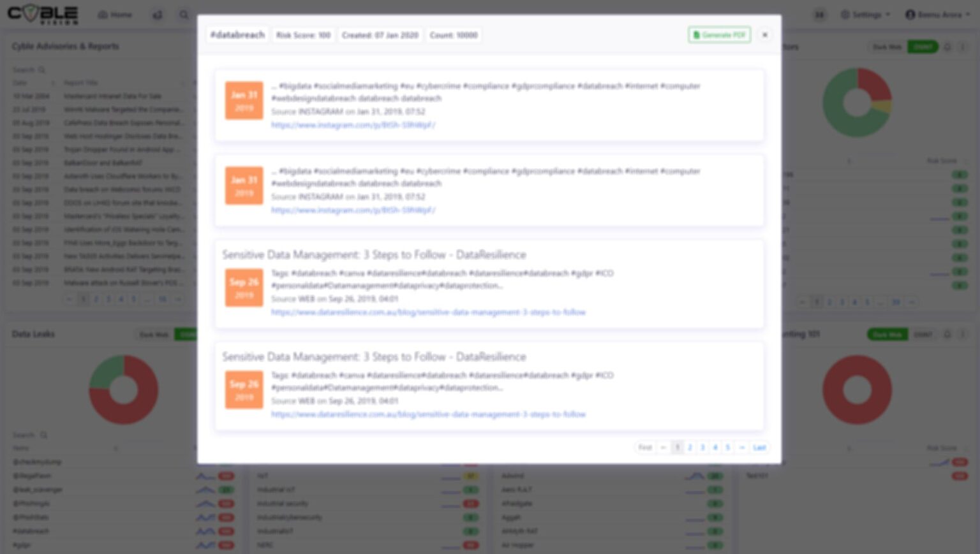Toggle Dark Web in top right panel

tap(887, 47)
